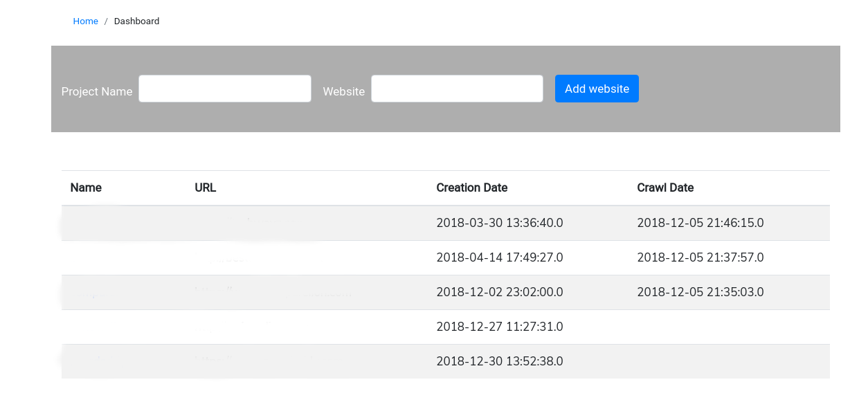Focus the Project Name input field
Viewport: 868px width, 409px height.
(225, 89)
